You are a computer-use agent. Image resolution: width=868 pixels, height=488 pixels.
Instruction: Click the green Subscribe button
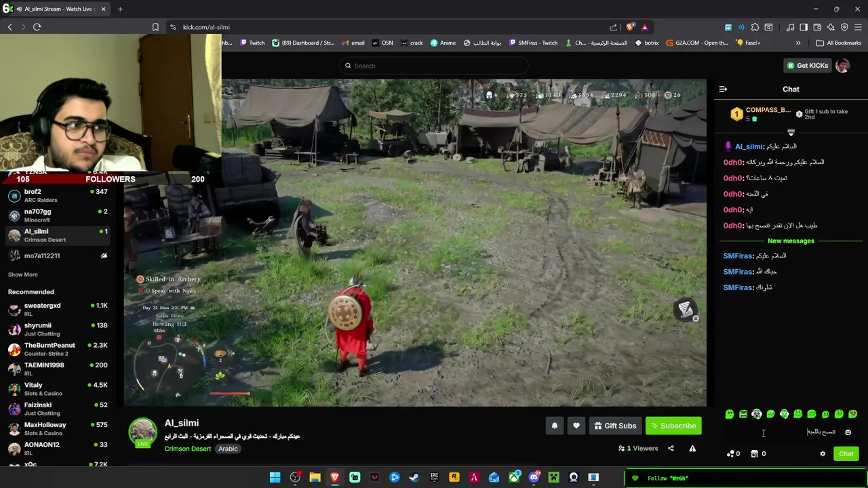coord(673,426)
